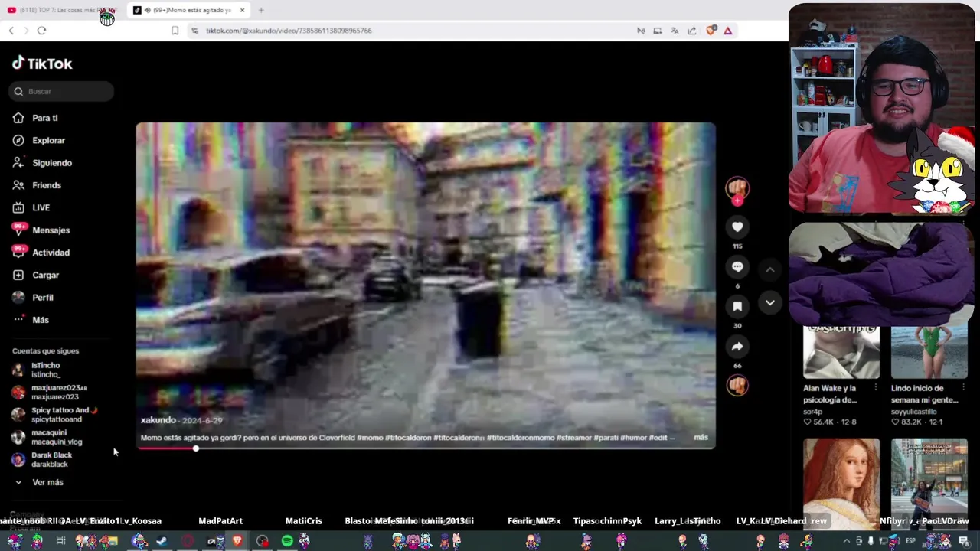Open options for Alan Wake video

(875, 388)
